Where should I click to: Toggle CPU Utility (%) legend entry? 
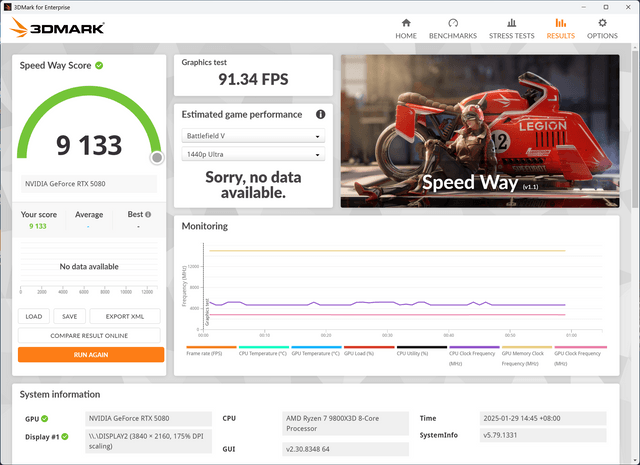point(421,351)
